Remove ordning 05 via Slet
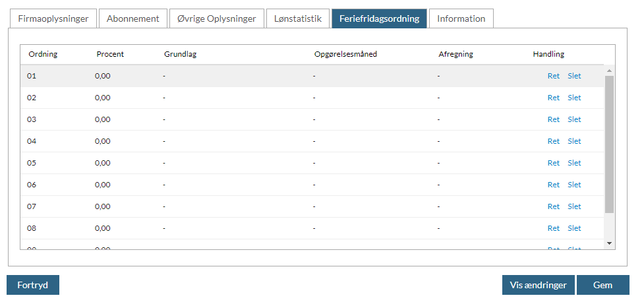This screenshot has width=644, height=308. point(574,163)
